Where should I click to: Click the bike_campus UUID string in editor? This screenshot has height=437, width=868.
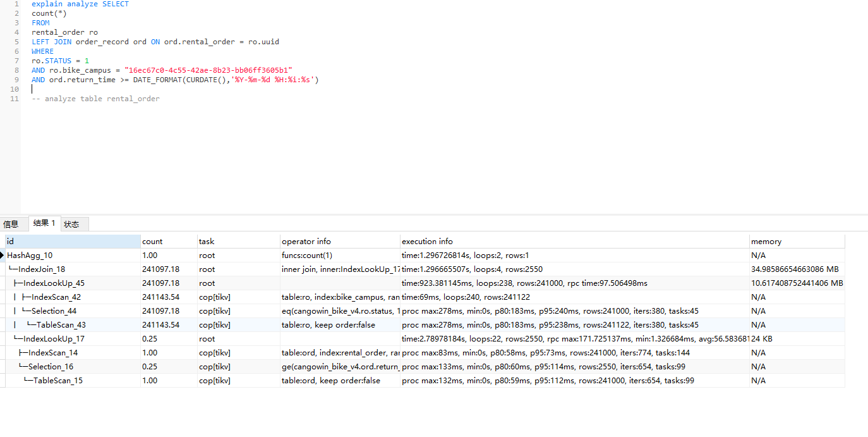208,70
